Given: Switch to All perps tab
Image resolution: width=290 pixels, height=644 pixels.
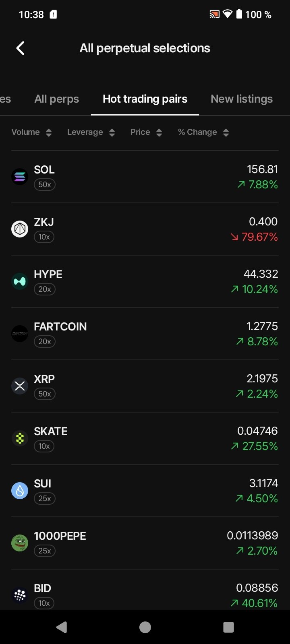Looking at the screenshot, I should 57,99.
